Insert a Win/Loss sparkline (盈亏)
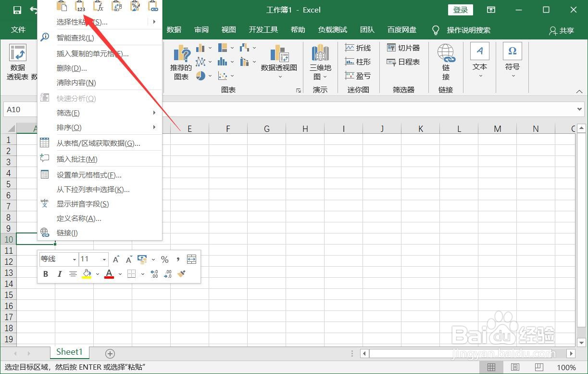 tap(358, 76)
